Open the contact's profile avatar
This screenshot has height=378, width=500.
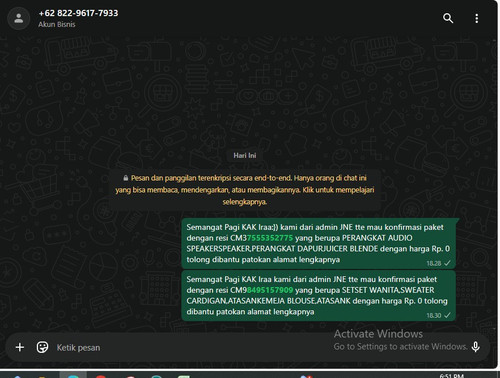(19, 18)
